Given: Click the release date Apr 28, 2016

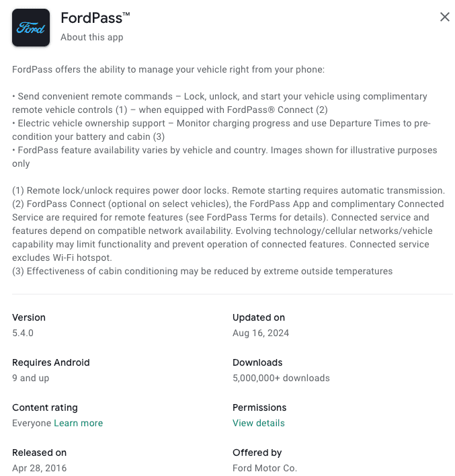Looking at the screenshot, I should (x=40, y=468).
